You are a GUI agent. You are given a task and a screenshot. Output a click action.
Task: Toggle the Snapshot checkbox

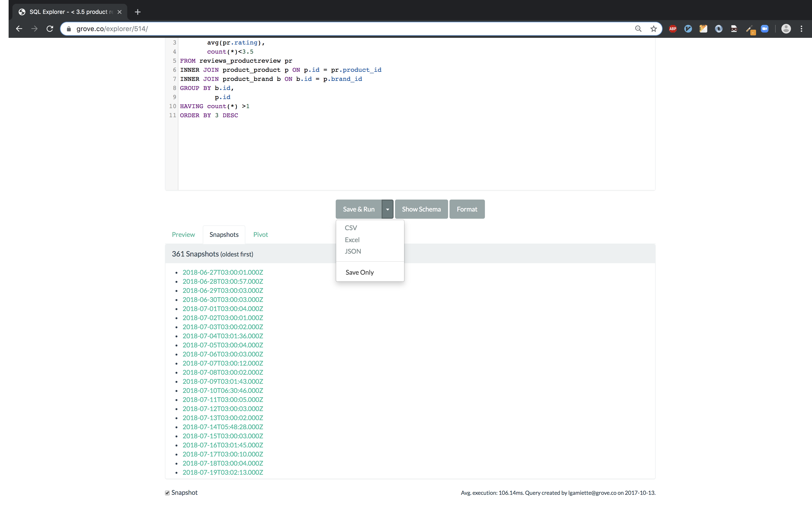pyautogui.click(x=167, y=493)
